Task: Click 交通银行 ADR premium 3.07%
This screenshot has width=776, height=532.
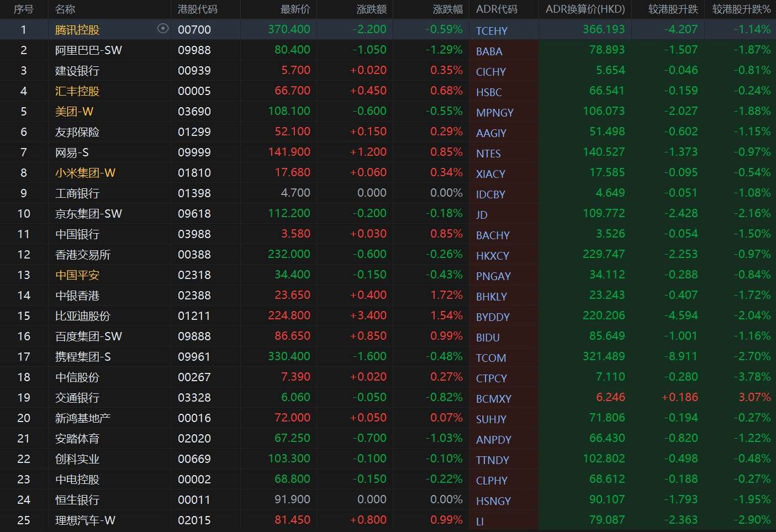Action: click(x=754, y=397)
